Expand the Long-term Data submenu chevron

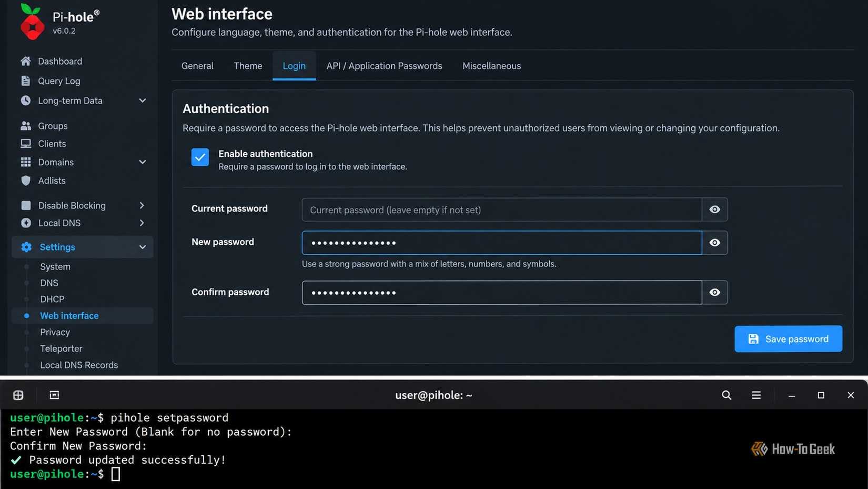point(142,101)
